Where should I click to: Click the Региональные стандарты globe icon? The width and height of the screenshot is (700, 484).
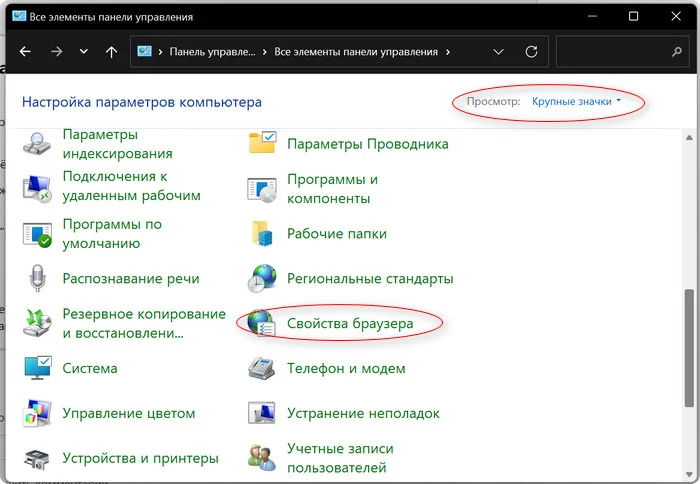coord(262,278)
